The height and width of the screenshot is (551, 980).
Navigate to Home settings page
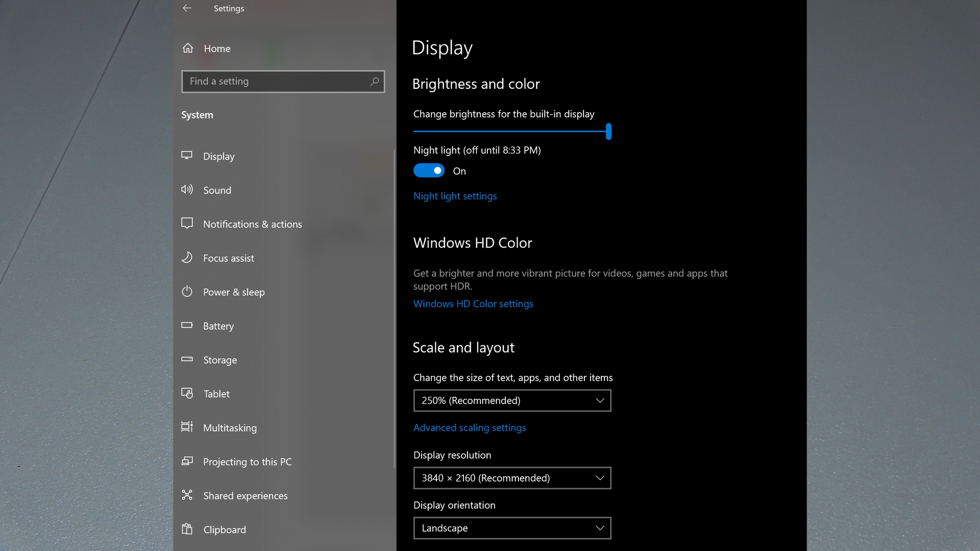point(217,48)
